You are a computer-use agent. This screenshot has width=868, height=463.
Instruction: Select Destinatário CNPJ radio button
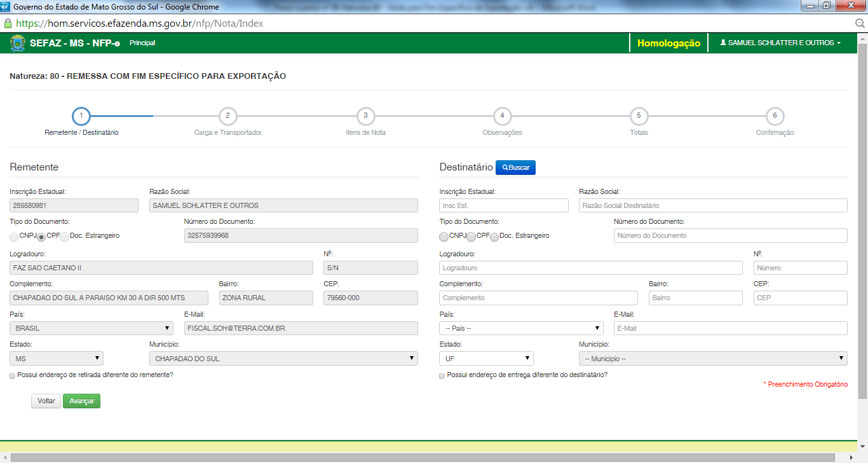click(x=444, y=237)
